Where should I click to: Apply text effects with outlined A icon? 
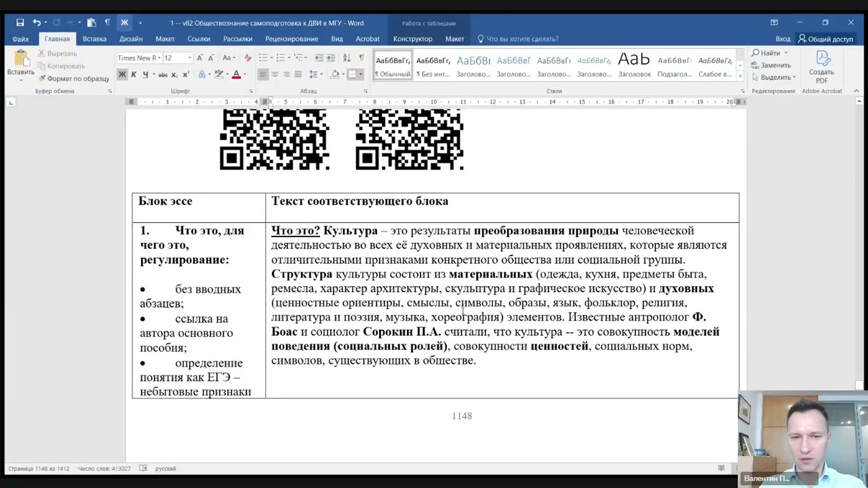(x=202, y=75)
